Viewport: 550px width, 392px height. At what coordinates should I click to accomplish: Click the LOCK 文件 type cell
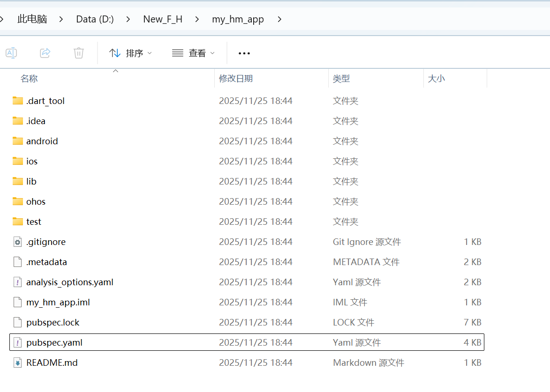[354, 322]
